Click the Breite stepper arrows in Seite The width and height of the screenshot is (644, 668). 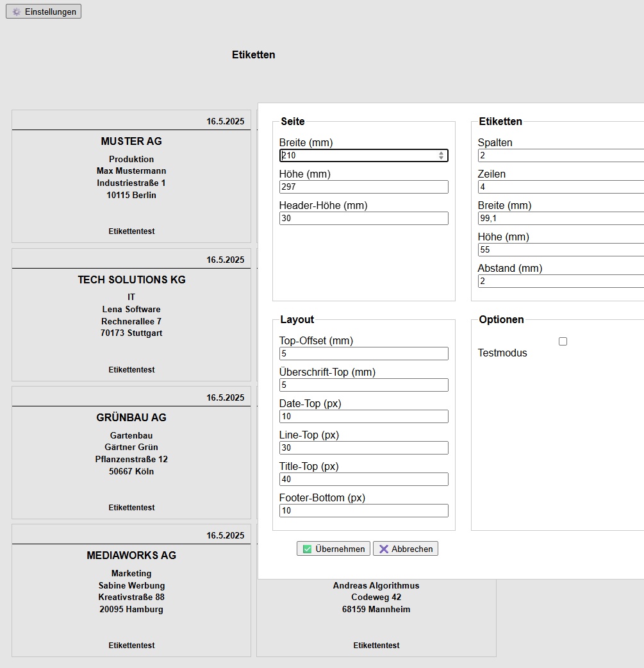pyautogui.click(x=441, y=155)
